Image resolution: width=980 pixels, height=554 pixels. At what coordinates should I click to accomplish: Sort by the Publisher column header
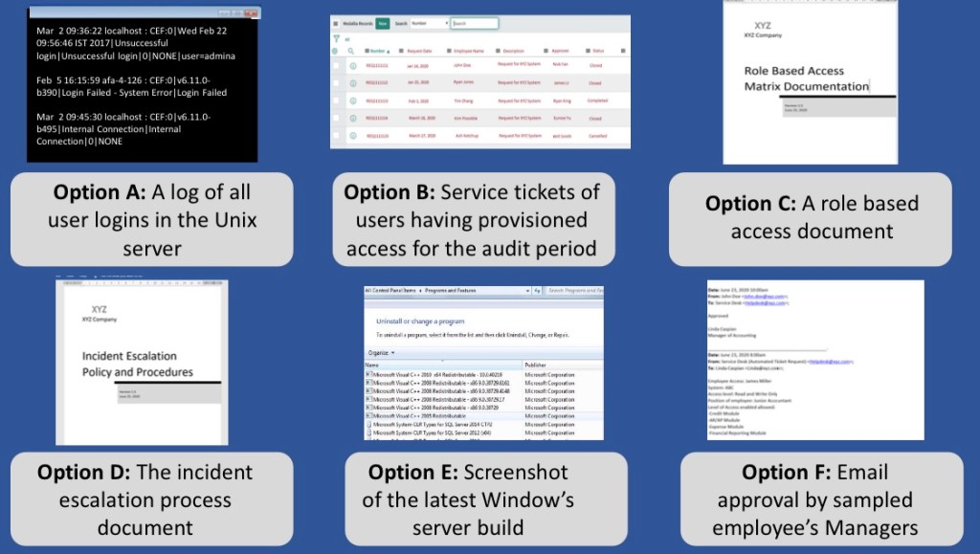(535, 365)
